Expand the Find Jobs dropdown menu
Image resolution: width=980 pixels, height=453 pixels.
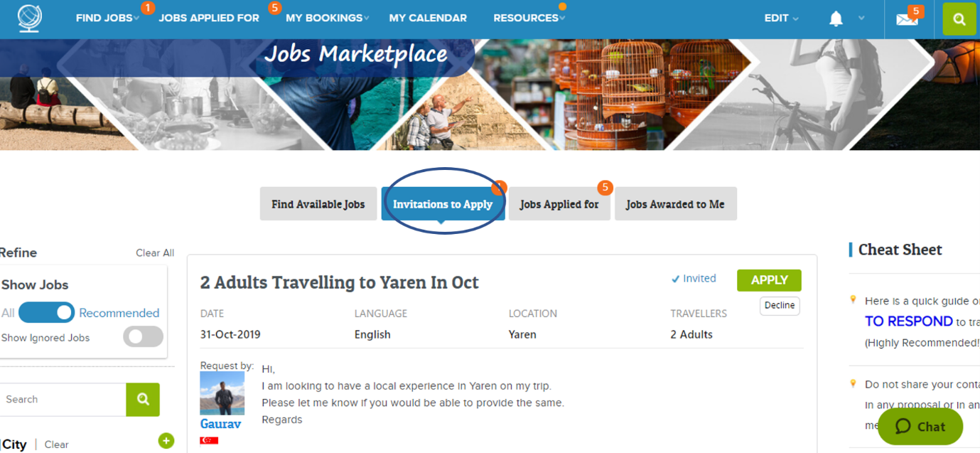tap(107, 18)
